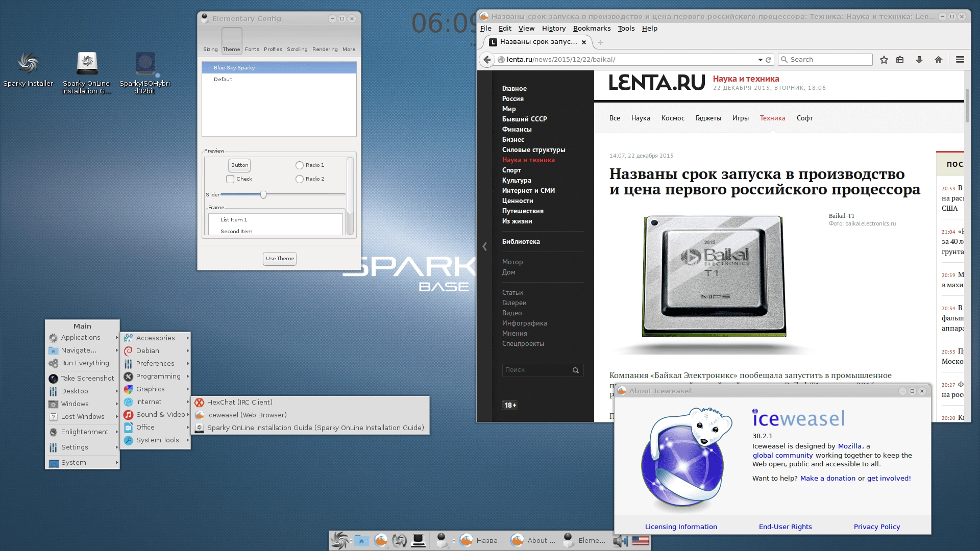Go to Iceweasel home page icon
Screen dimensions: 980x551
click(x=939, y=60)
